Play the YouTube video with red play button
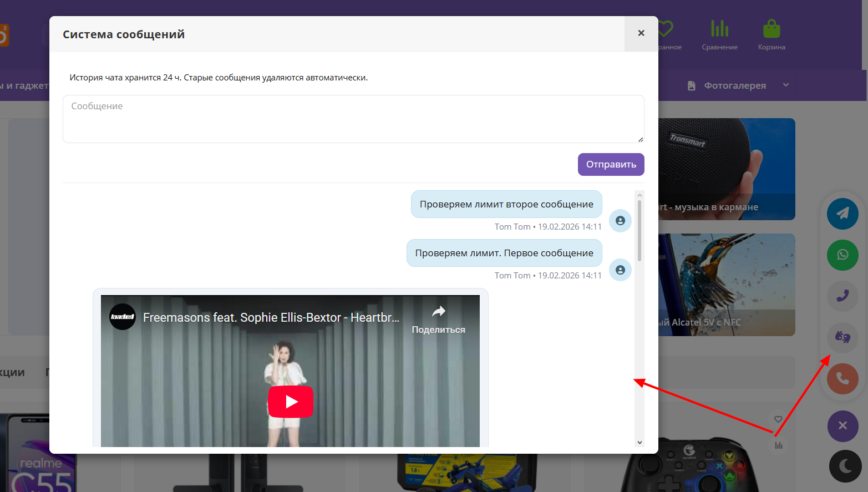This screenshot has width=868, height=492. point(291,402)
